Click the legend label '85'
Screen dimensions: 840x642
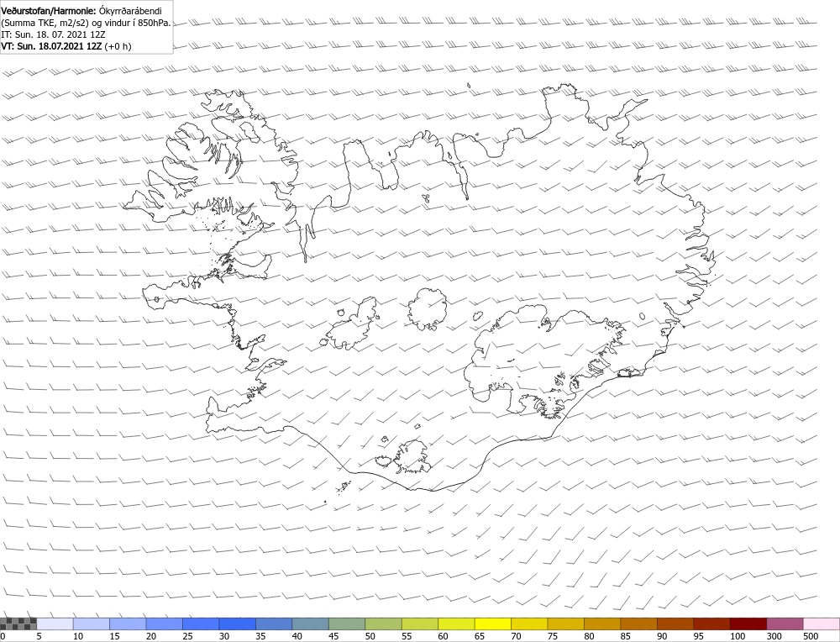pos(626,636)
